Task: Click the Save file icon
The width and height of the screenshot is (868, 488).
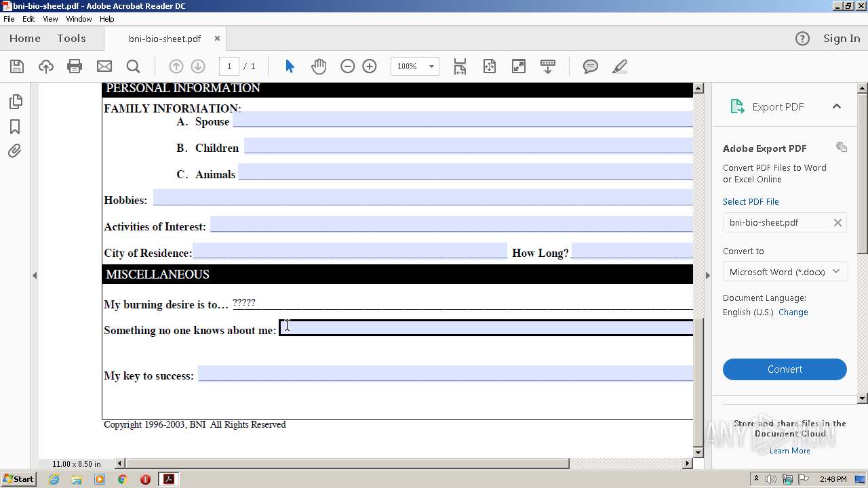Action: click(x=17, y=66)
